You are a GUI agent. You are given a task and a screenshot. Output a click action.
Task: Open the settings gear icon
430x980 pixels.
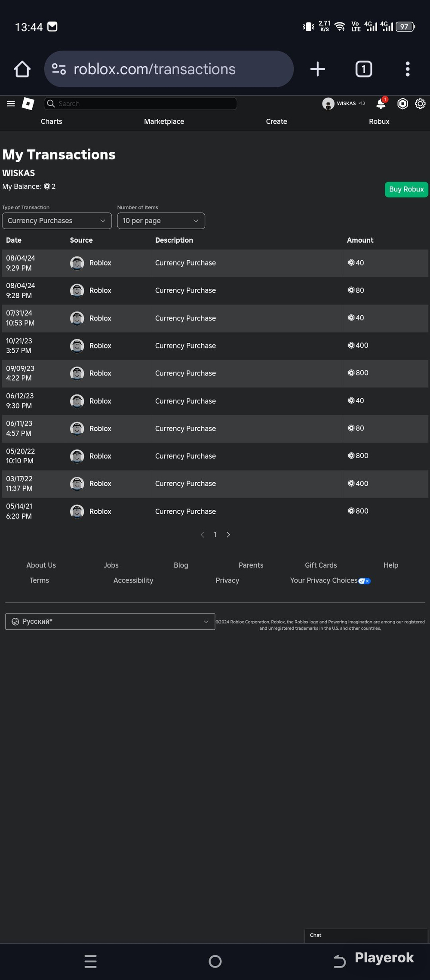(x=420, y=104)
